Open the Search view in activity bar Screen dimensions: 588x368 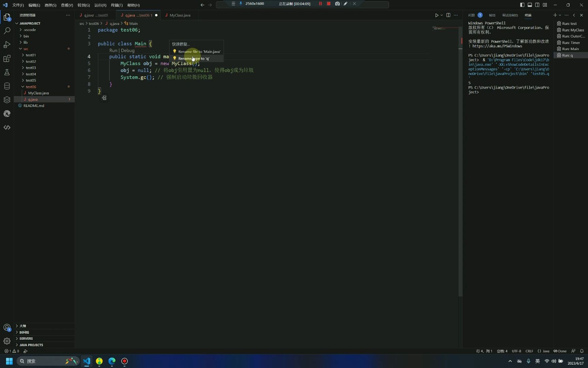pos(7,31)
